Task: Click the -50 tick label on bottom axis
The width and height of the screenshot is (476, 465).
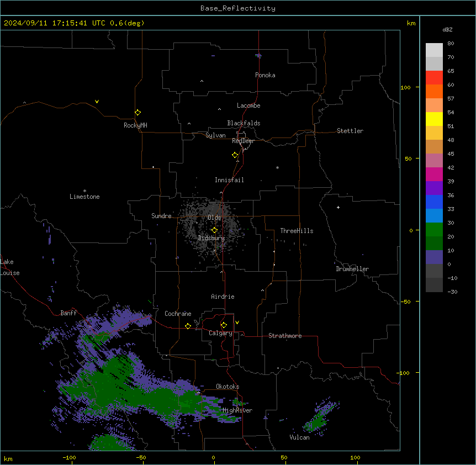Action: (141, 457)
